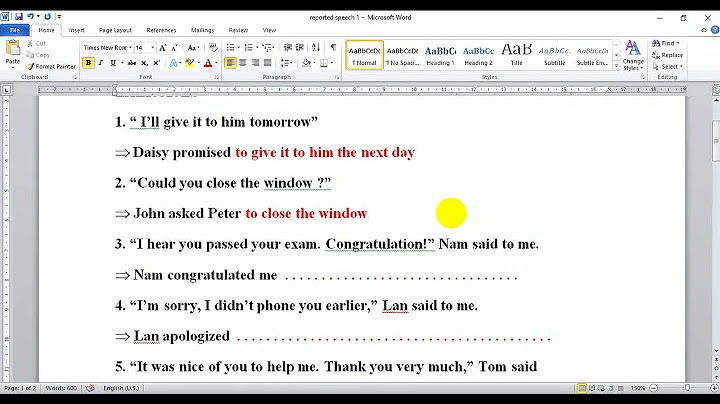Click the Text Effects icon
Image resolution: width=720 pixels, height=404 pixels.
click(173, 63)
